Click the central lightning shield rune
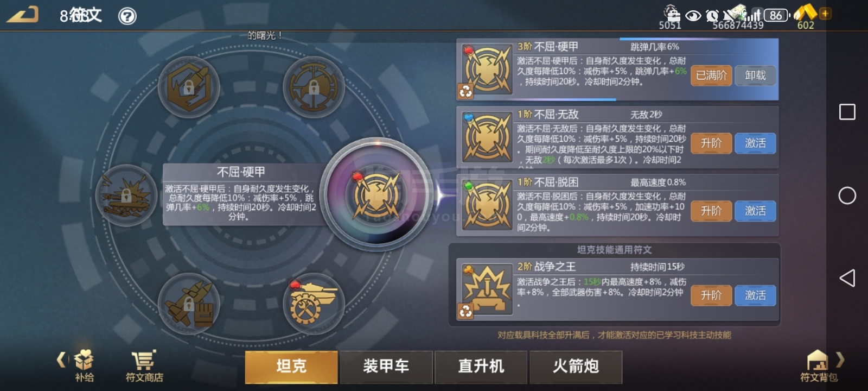The height and width of the screenshot is (391, 868). pyautogui.click(x=377, y=195)
